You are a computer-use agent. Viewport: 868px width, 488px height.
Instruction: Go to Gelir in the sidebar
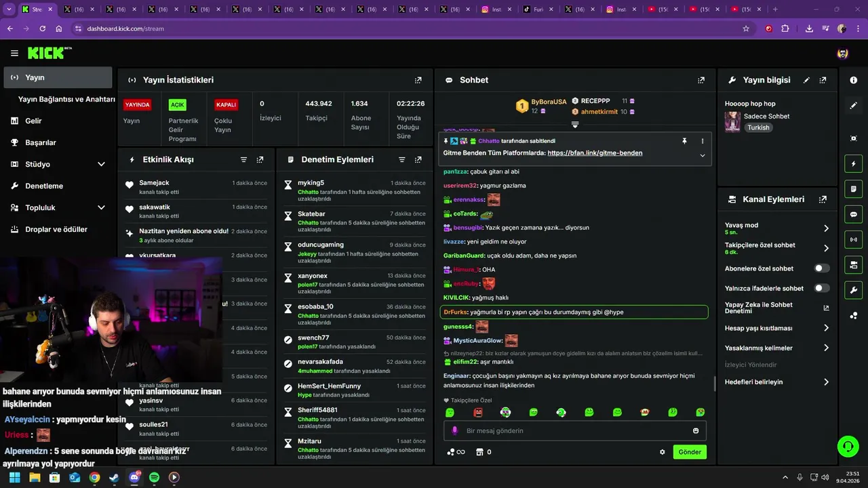(x=58, y=121)
